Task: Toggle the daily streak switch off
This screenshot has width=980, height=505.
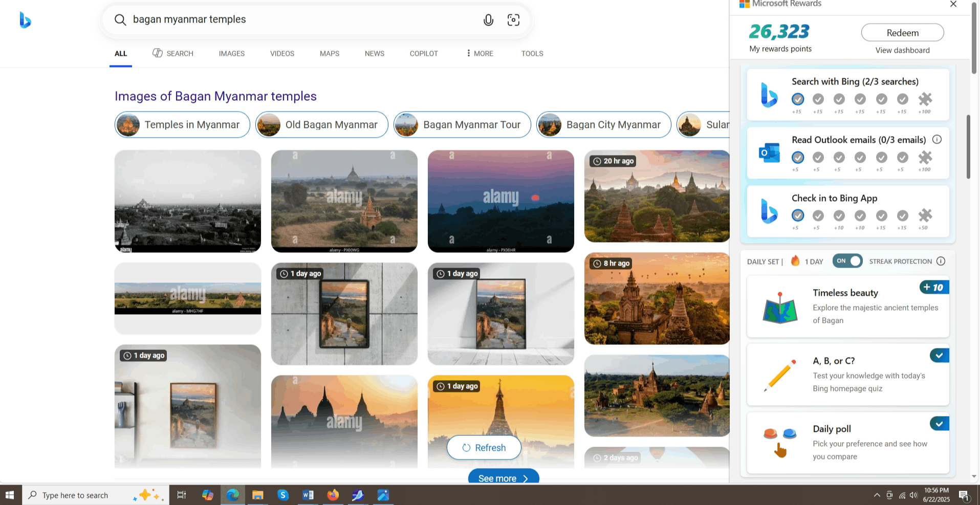Action: [x=847, y=261]
